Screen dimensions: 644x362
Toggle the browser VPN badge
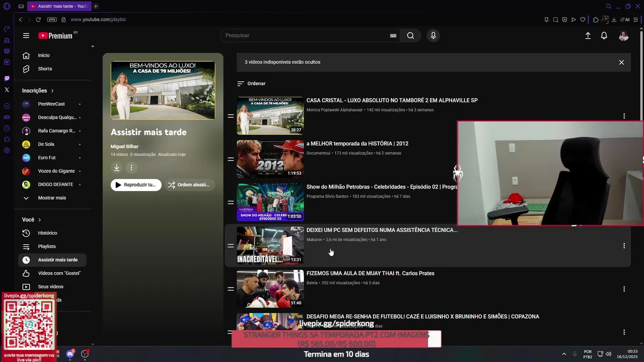pyautogui.click(x=52, y=20)
